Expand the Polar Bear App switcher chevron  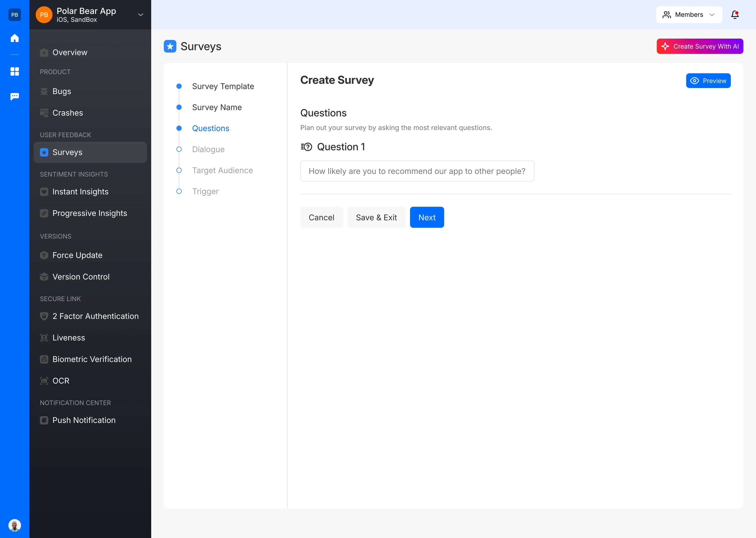[x=141, y=14]
